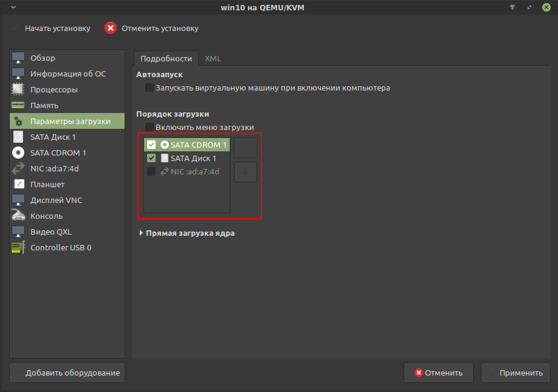Select Дисплей VNC in the hardware list
Image resolution: width=558 pixels, height=392 pixels.
click(x=56, y=201)
